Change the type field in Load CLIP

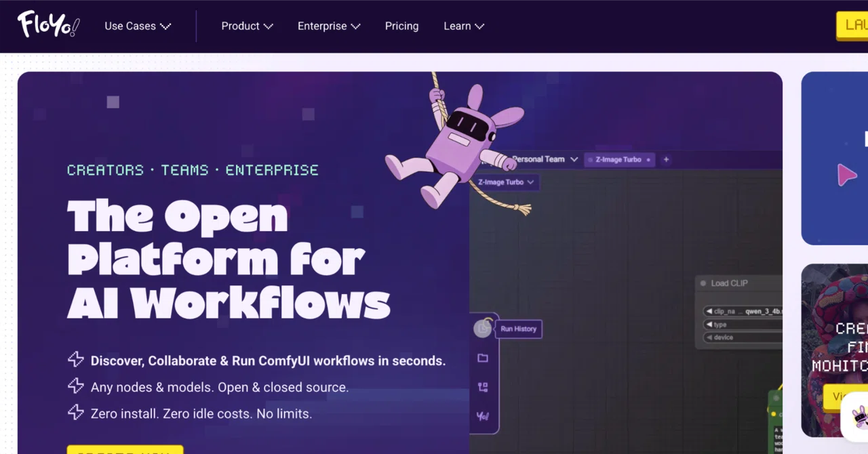tap(743, 325)
